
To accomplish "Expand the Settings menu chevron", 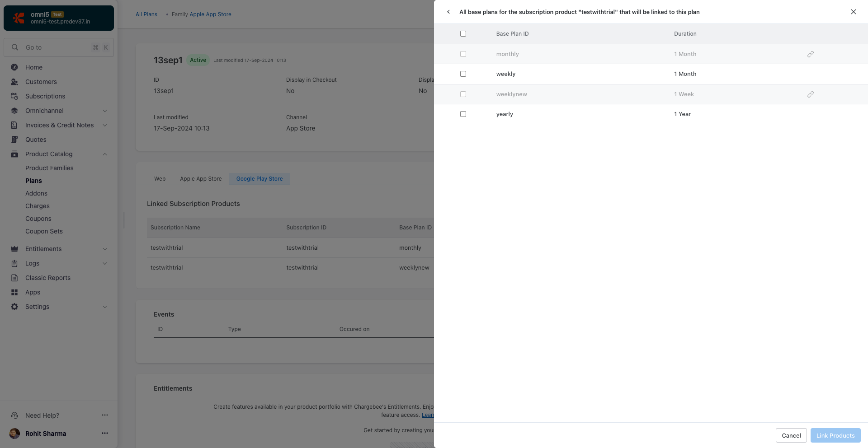I will (x=105, y=307).
